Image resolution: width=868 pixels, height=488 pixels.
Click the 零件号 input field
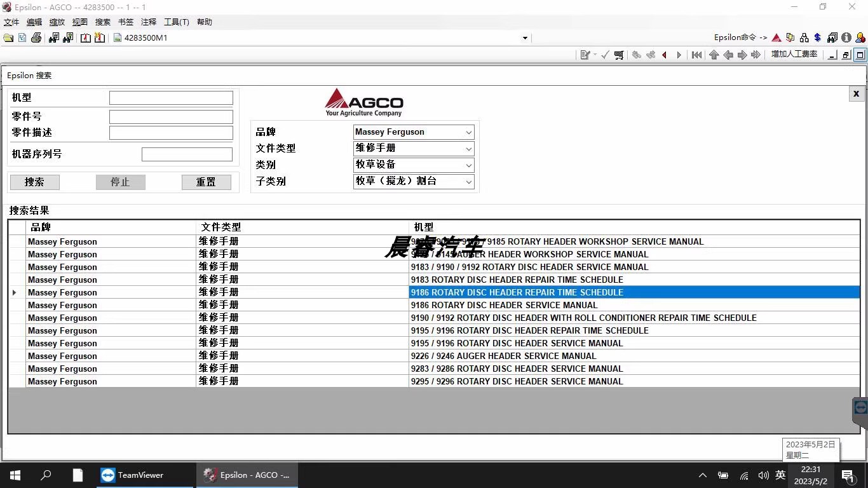tap(171, 117)
